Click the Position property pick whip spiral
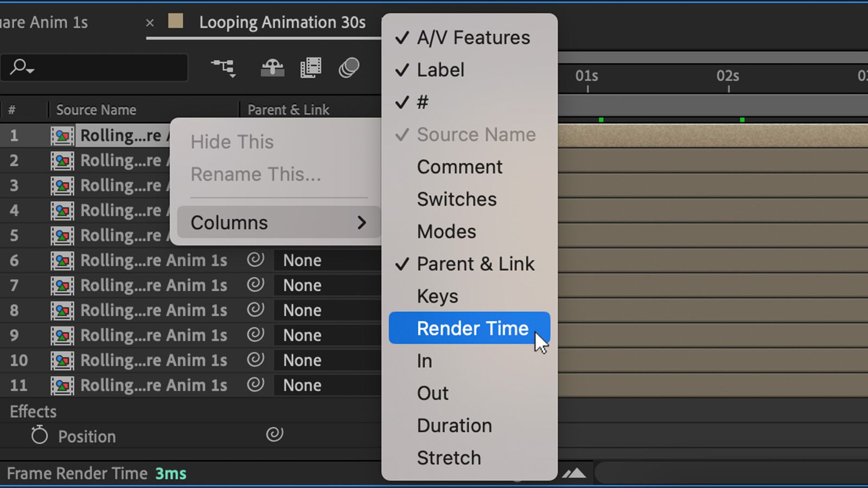The width and height of the screenshot is (868, 488). click(275, 434)
